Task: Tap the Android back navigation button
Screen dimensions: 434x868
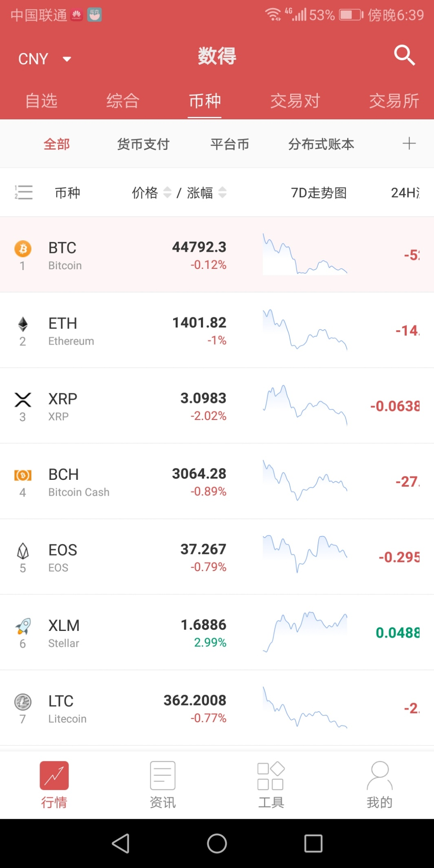Action: [x=121, y=843]
